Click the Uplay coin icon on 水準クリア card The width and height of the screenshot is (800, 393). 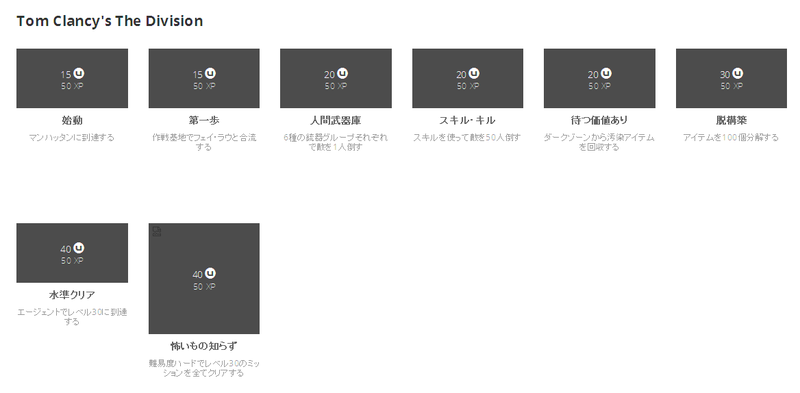tap(78, 248)
